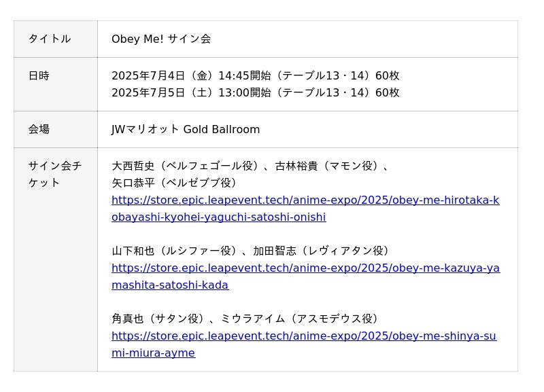Viewport: 544px width, 392px height.
Task: Click the name 矢口恭平(ベルゼブブ役)
Action: click(175, 183)
